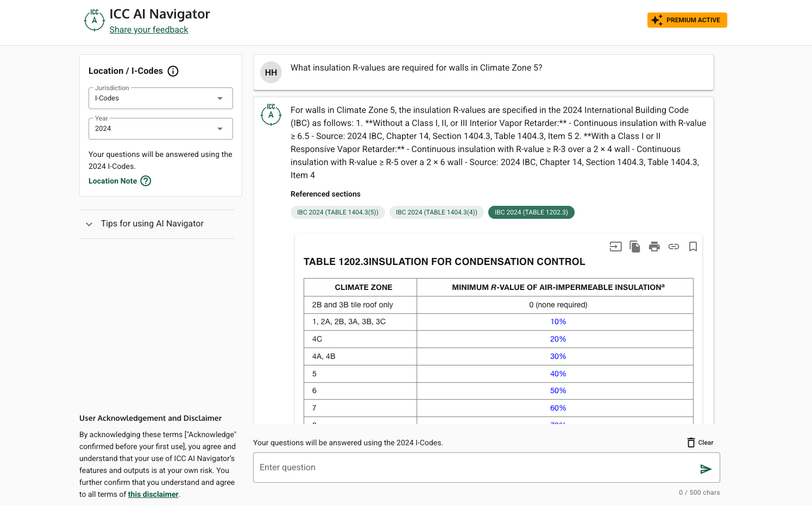Screen dimensions: 812x505
Task: Click the Location Note help icon
Action: [x=146, y=181]
